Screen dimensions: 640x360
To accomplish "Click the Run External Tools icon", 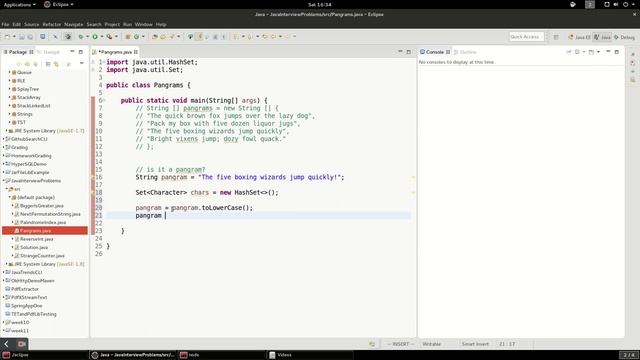I will (x=109, y=37).
